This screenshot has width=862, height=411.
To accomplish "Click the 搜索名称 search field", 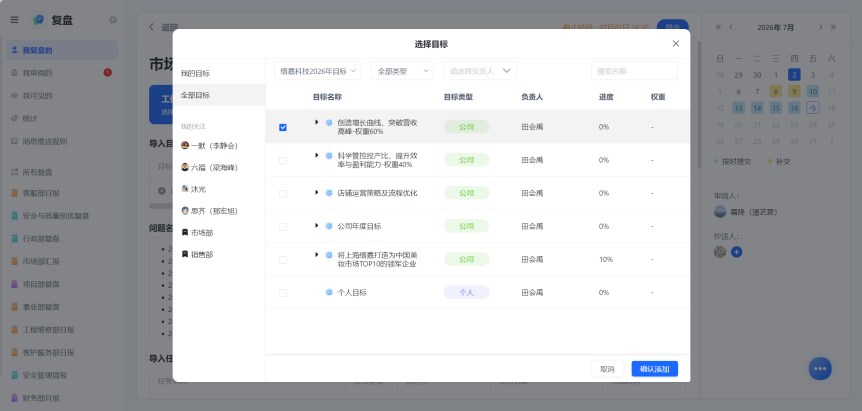I will click(x=634, y=71).
